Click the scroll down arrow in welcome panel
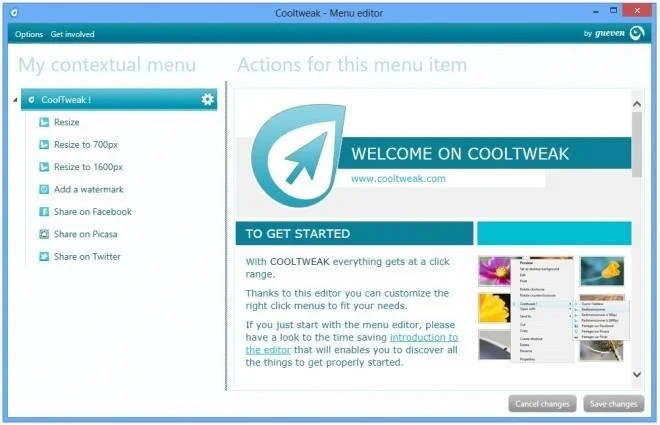Screen dimensions: 660x425 637,374
